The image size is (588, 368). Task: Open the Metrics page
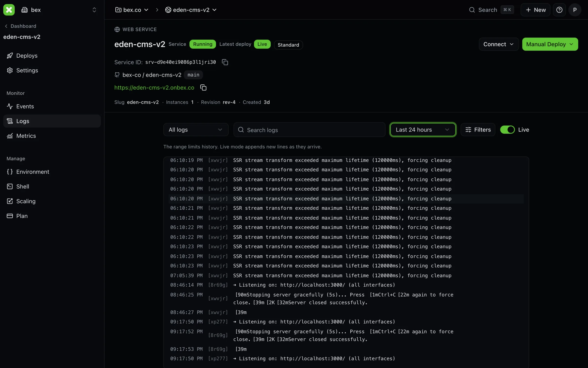52,136
